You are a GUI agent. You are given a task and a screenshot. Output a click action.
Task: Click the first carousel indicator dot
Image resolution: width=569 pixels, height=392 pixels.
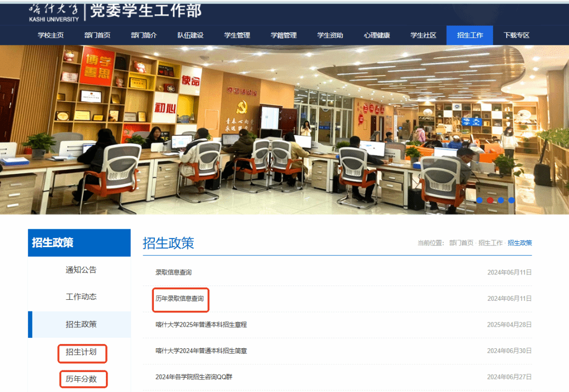click(x=479, y=200)
